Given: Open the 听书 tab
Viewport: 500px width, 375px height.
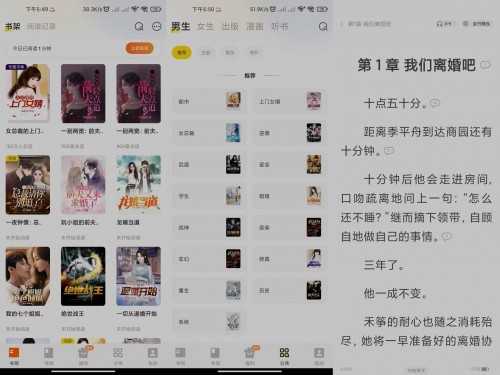Looking at the screenshot, I should click(279, 26).
